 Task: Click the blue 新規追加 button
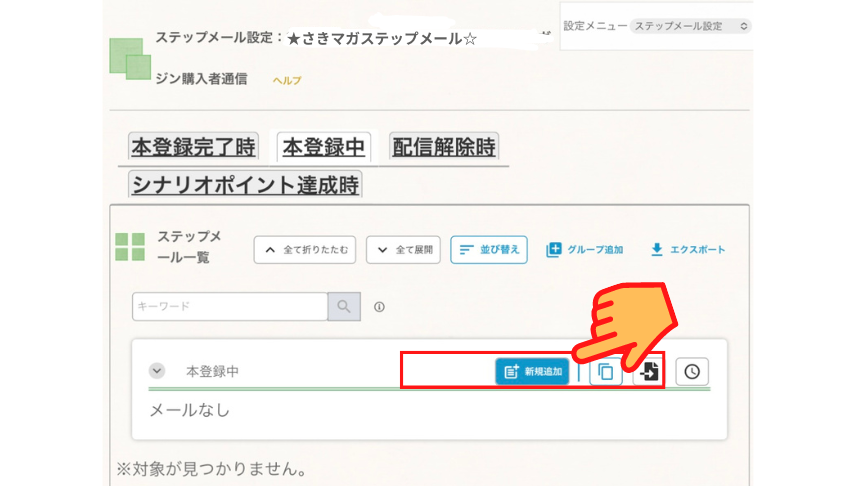coord(532,371)
